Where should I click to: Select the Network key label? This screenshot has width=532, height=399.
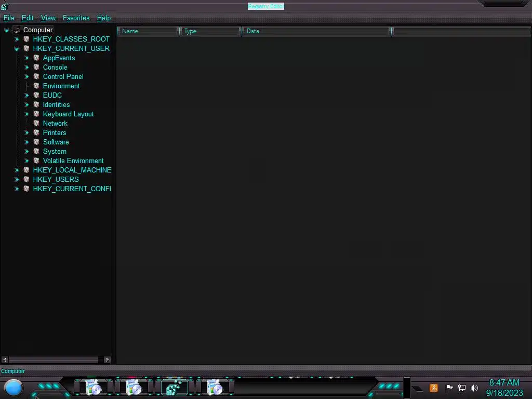[x=55, y=123]
